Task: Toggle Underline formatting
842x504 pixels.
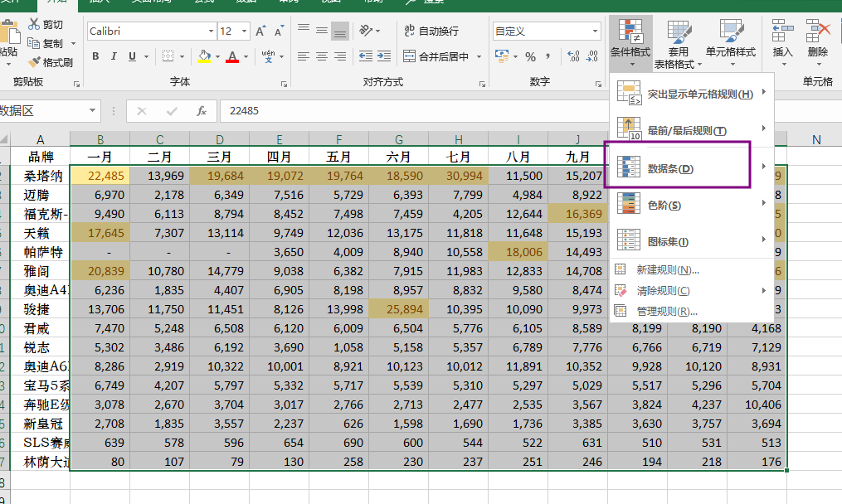Action: click(x=132, y=56)
